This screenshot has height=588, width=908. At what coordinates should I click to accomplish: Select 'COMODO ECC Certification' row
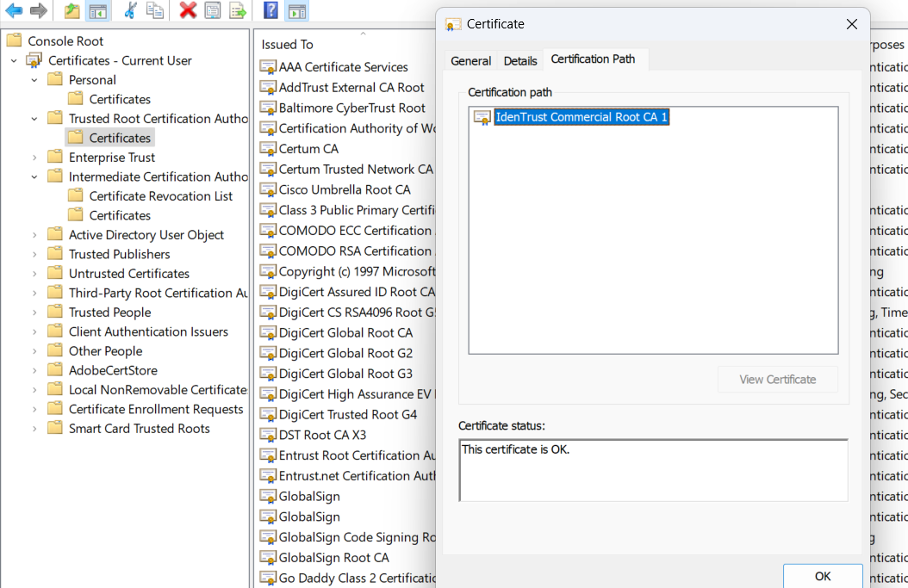point(356,231)
